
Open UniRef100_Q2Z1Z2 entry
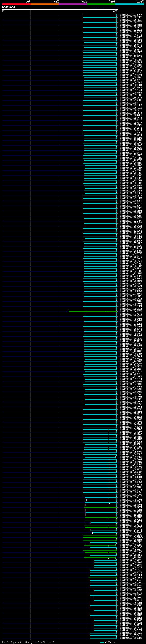pos(131,30)
